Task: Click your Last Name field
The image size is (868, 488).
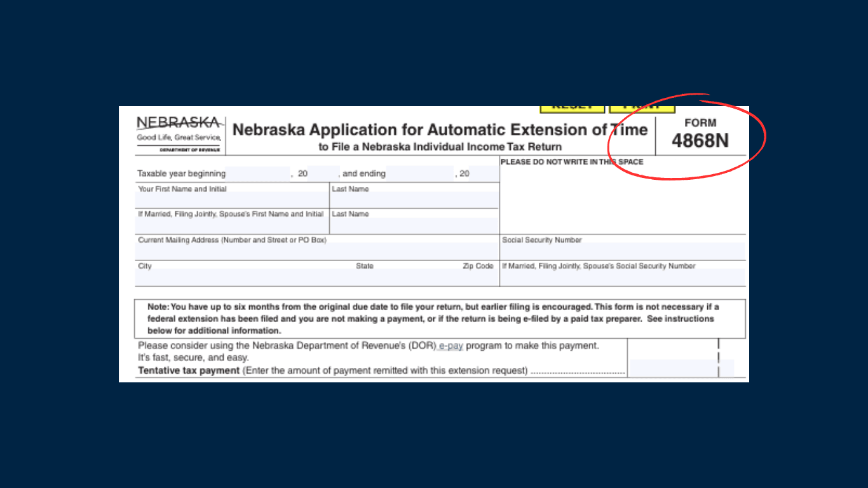Action: (414, 200)
